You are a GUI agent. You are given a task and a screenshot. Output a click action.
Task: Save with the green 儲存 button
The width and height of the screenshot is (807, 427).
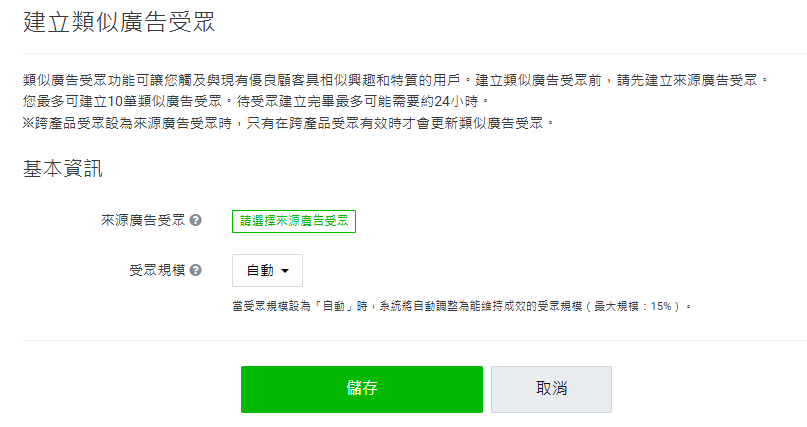[361, 389]
